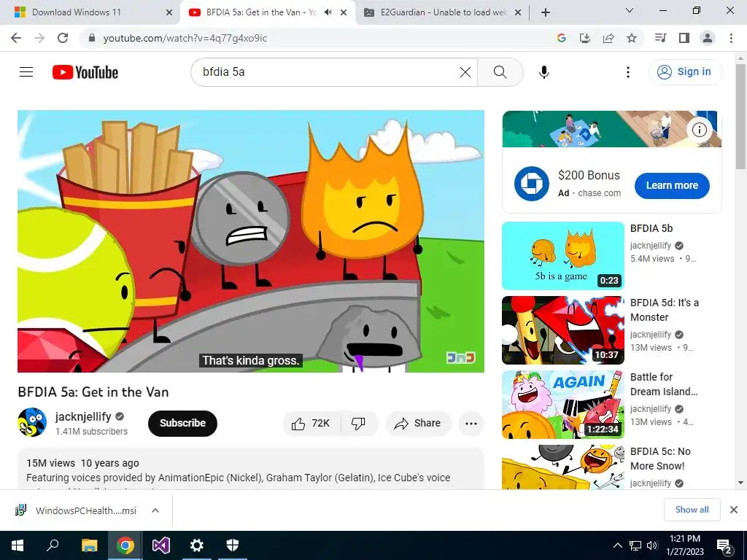Click the ad info icon

coord(699,130)
